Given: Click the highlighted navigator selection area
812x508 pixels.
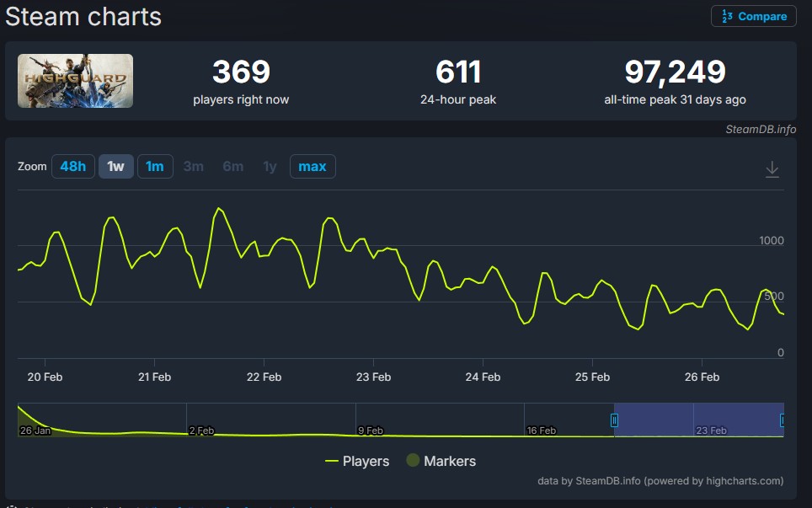Looking at the screenshot, I should [x=699, y=420].
